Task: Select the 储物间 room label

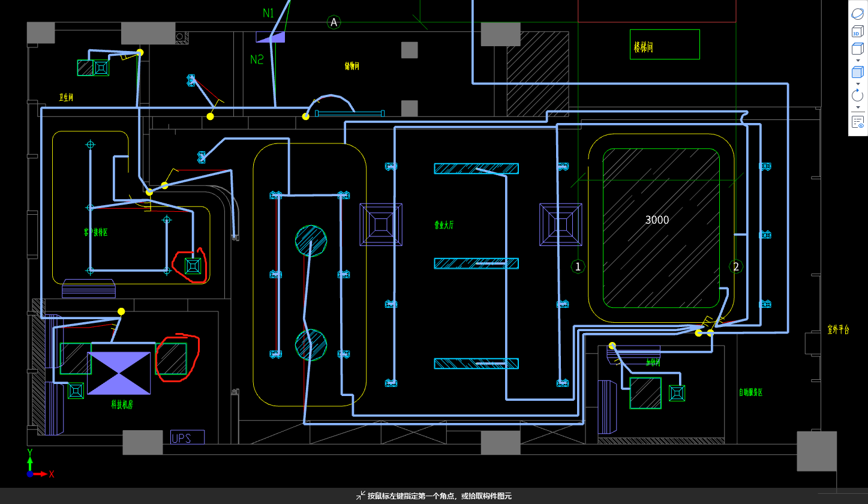Action: (352, 66)
